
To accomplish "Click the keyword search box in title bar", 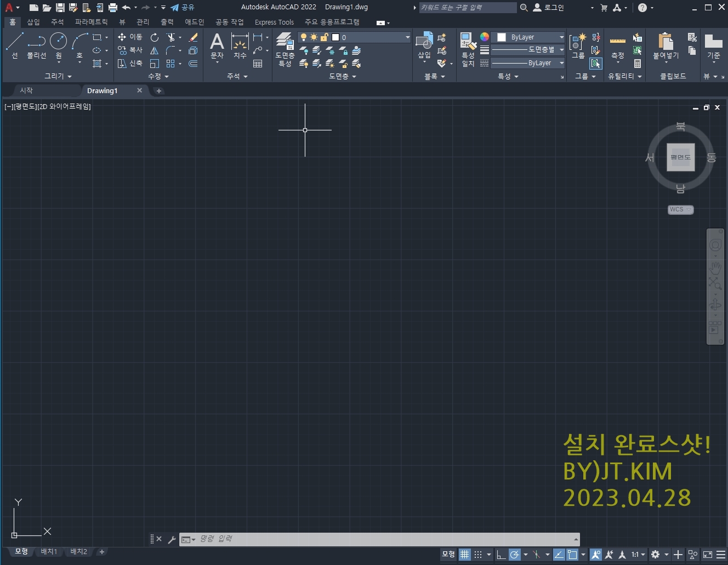I will [x=468, y=7].
